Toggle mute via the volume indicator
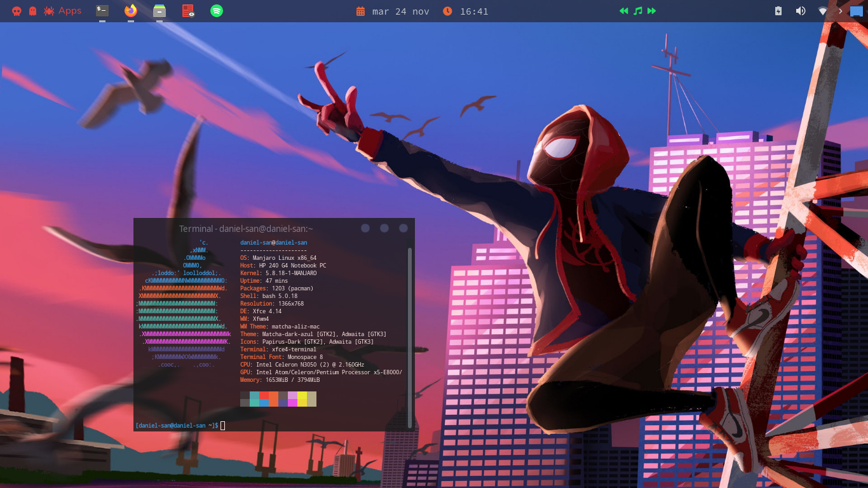The height and width of the screenshot is (488, 868). 800,11
